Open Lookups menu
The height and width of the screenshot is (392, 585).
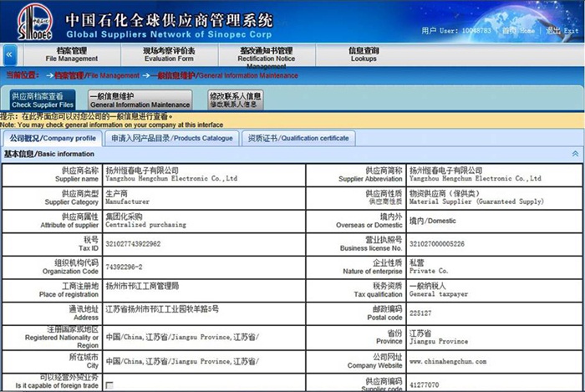coord(364,54)
